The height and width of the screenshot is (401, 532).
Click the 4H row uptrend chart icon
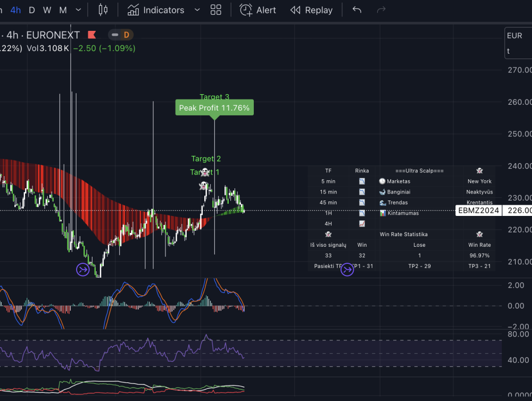click(362, 223)
